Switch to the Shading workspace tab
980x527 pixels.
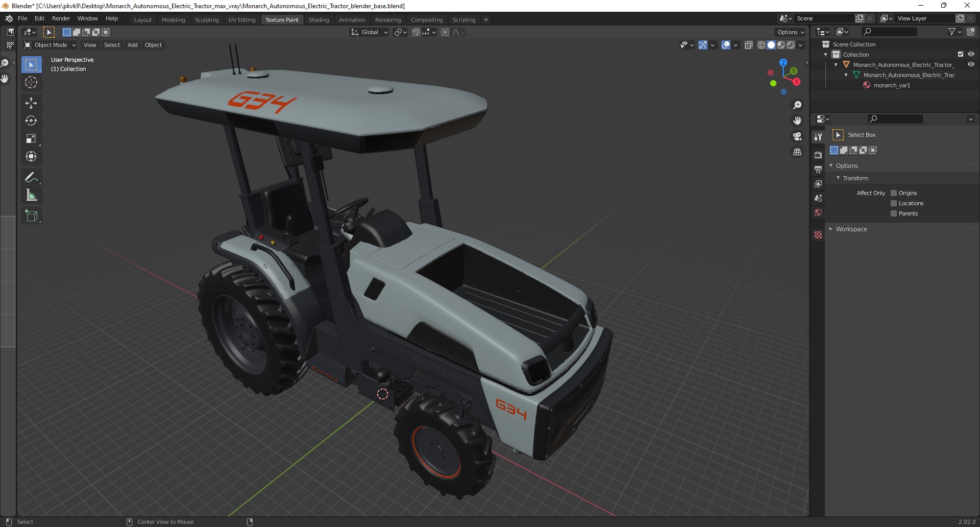click(318, 20)
